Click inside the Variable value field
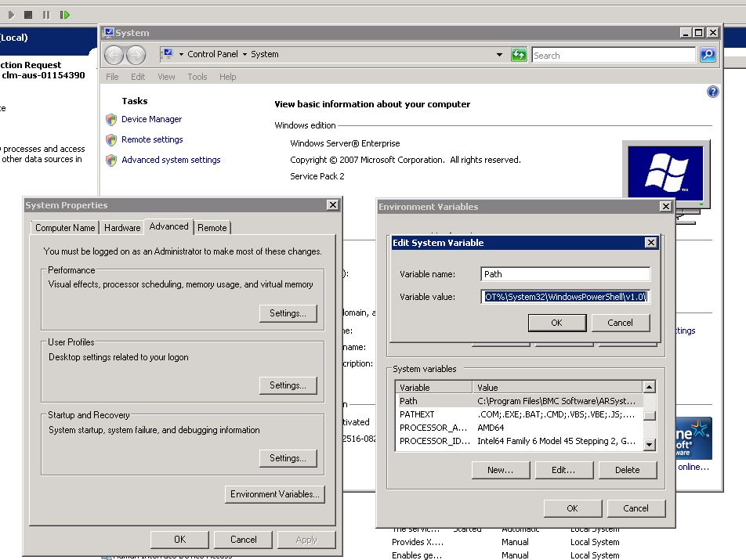The height and width of the screenshot is (560, 746). 564,297
